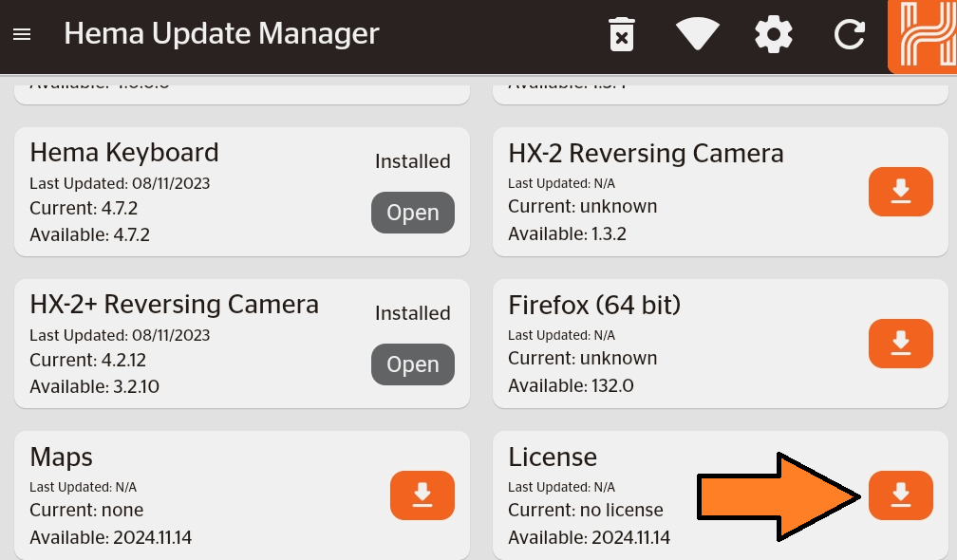Click 'Current: unknown' on Firefox card

pyautogui.click(x=583, y=358)
